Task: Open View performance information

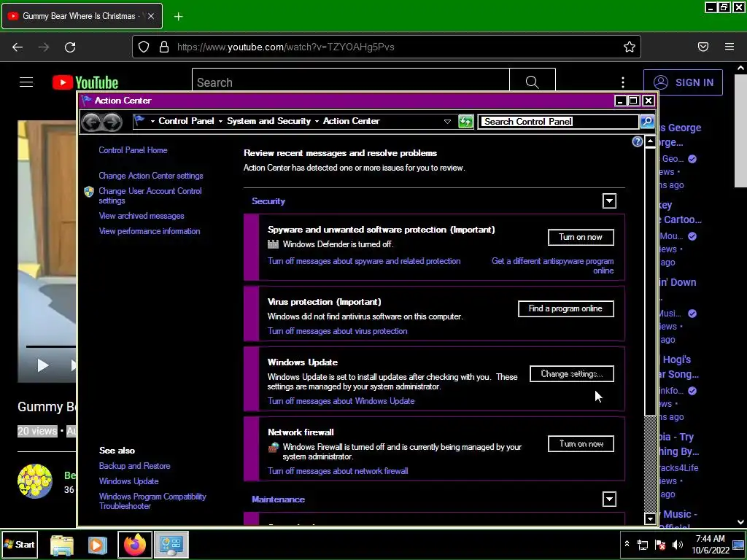Action: pyautogui.click(x=149, y=231)
